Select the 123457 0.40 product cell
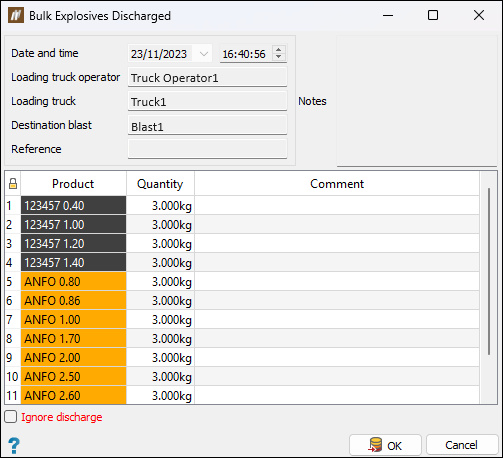The image size is (503, 458). (73, 205)
